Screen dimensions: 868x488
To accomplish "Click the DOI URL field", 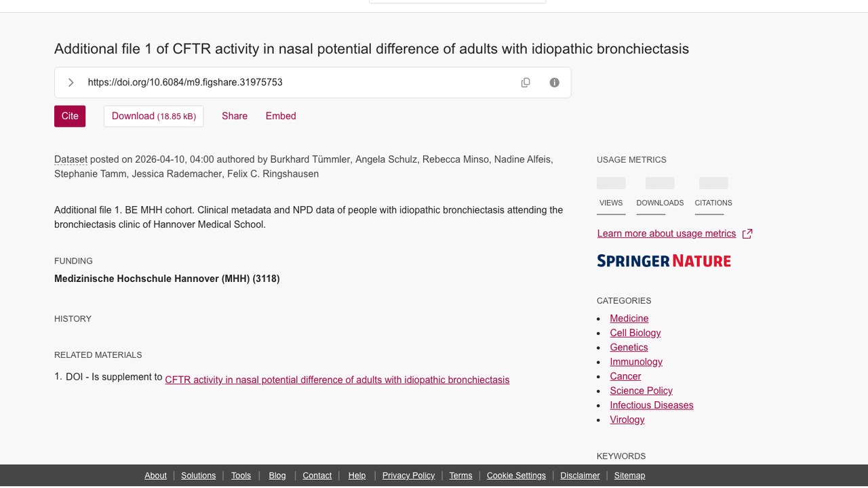I will [313, 83].
